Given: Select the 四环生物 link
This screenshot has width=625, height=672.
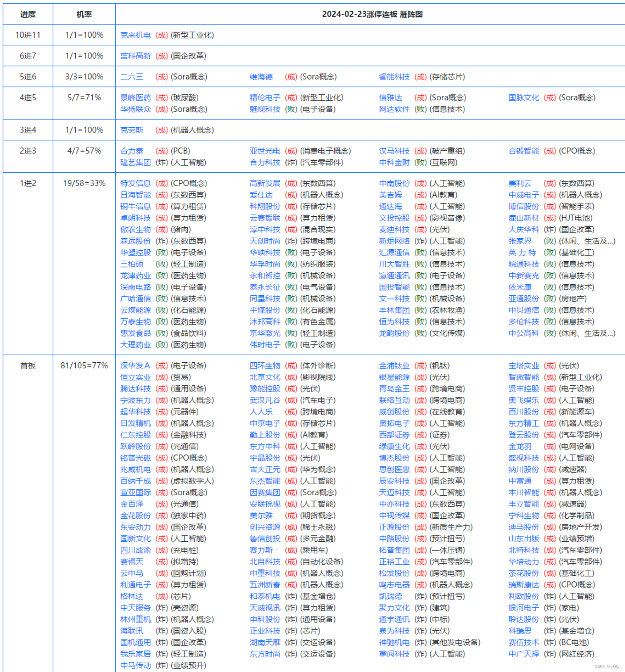Looking at the screenshot, I should 265,366.
